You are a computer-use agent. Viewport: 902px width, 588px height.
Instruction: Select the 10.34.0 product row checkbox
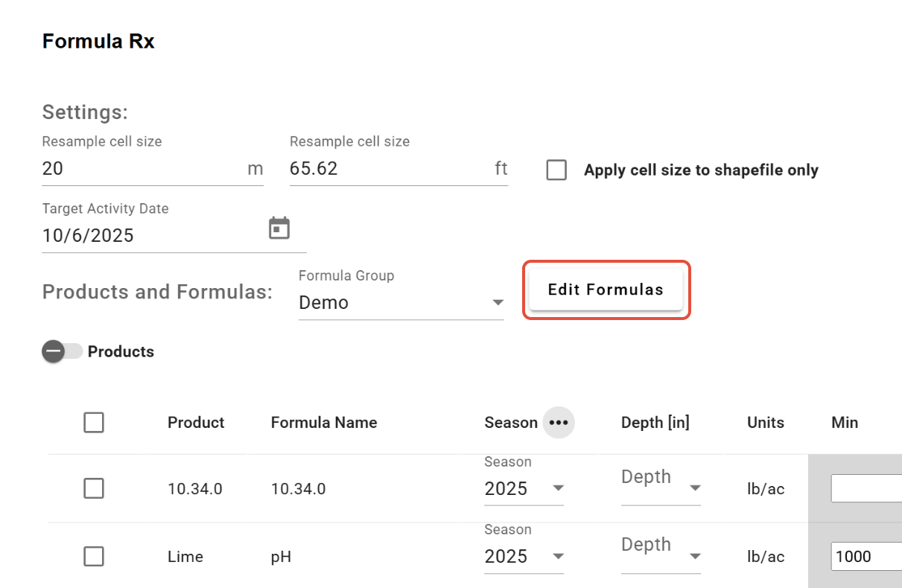(94, 489)
